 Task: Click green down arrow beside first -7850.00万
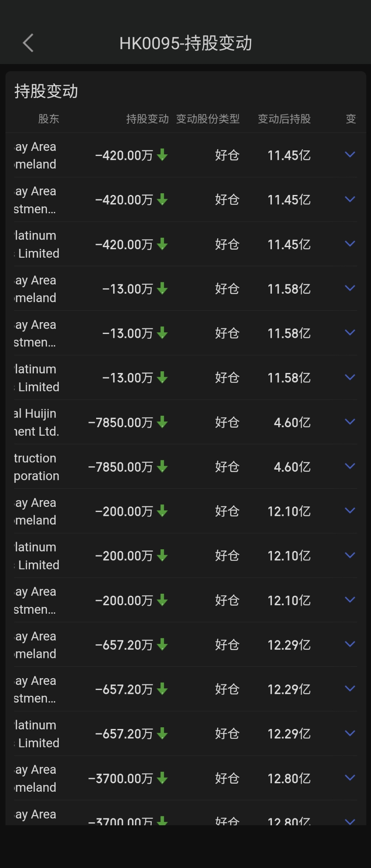click(x=162, y=422)
